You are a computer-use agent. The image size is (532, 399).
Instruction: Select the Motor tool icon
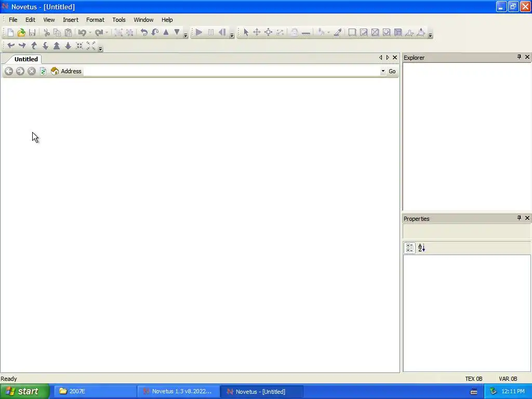421,33
